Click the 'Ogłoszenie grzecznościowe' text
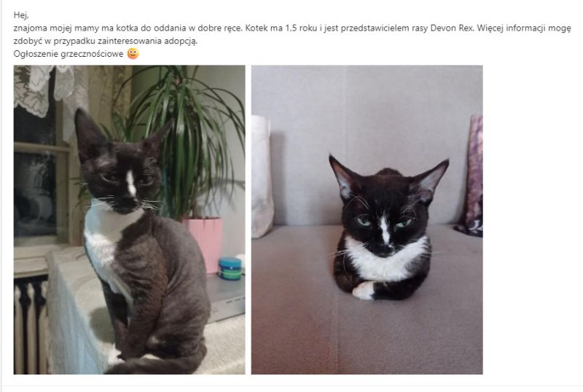The image size is (583, 392). 69,54
